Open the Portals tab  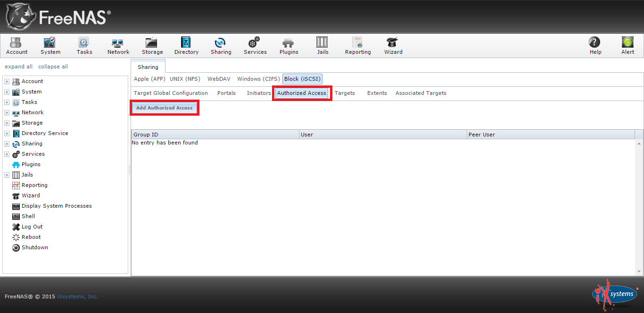coord(226,93)
